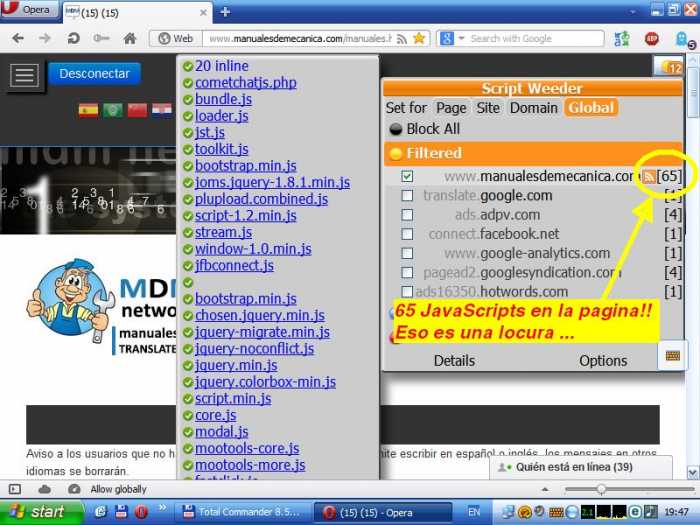700x525 pixels.
Task: Click the Desconectar button
Action: click(x=94, y=74)
